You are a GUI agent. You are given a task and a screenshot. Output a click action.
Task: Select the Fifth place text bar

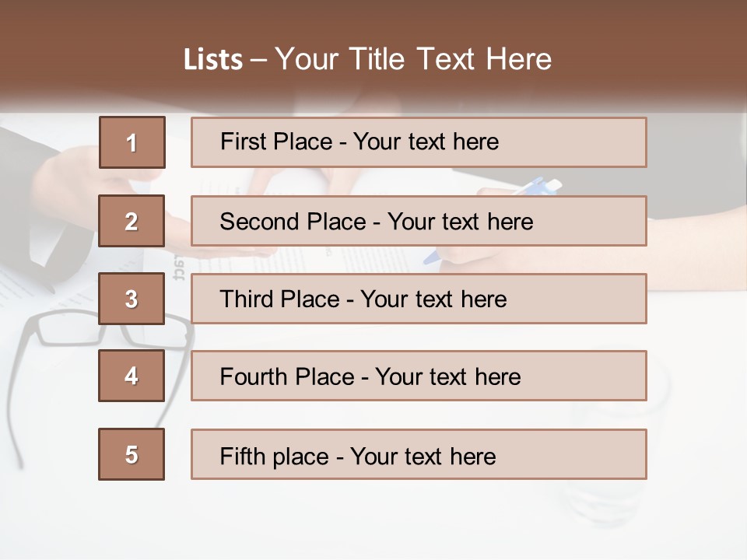[x=419, y=454]
